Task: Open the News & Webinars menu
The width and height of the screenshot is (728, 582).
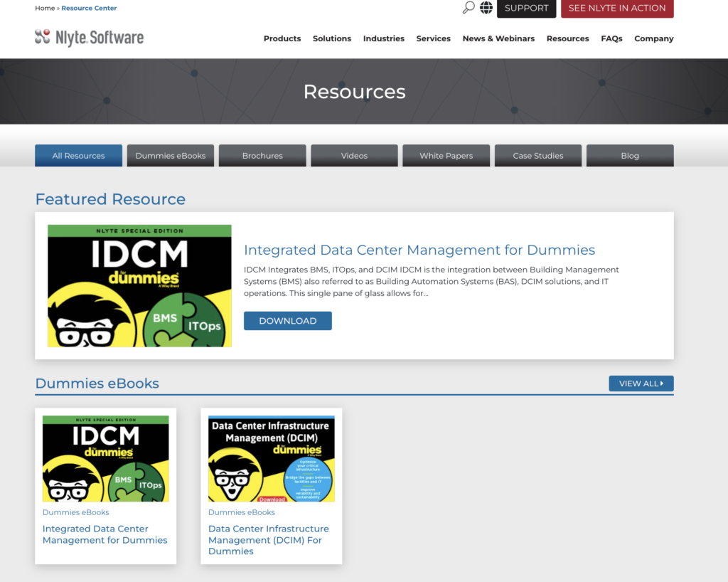Action: [498, 38]
